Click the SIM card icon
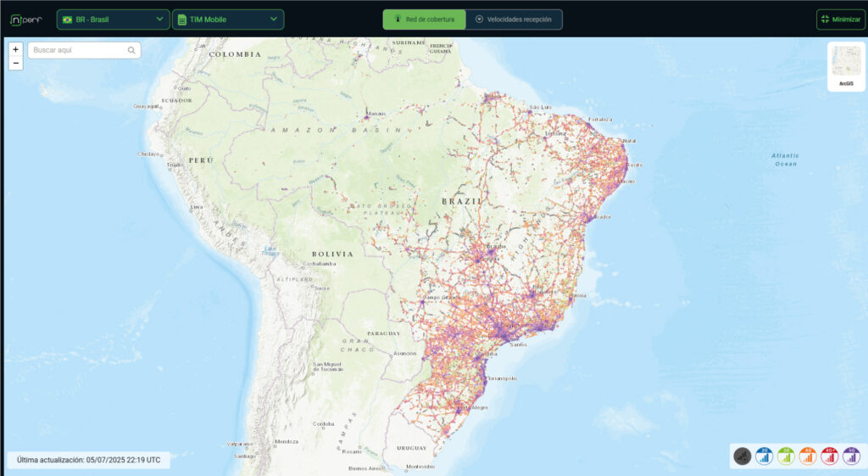 tap(181, 20)
